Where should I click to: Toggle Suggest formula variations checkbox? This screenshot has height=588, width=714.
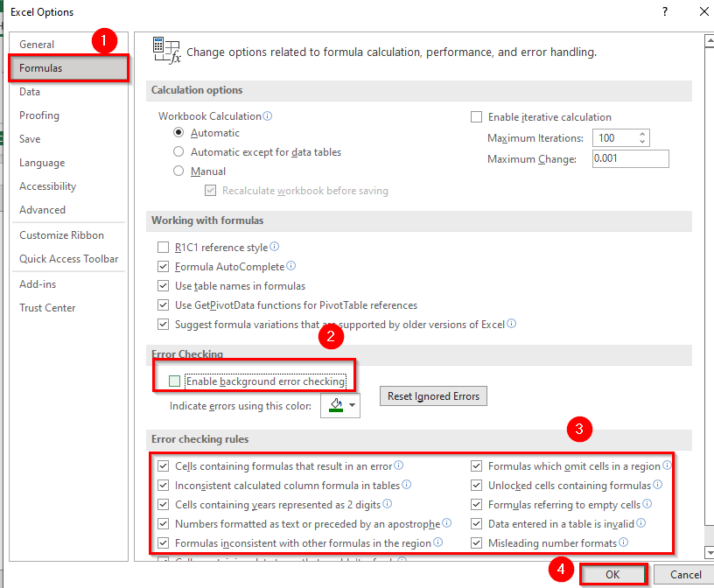(x=163, y=325)
